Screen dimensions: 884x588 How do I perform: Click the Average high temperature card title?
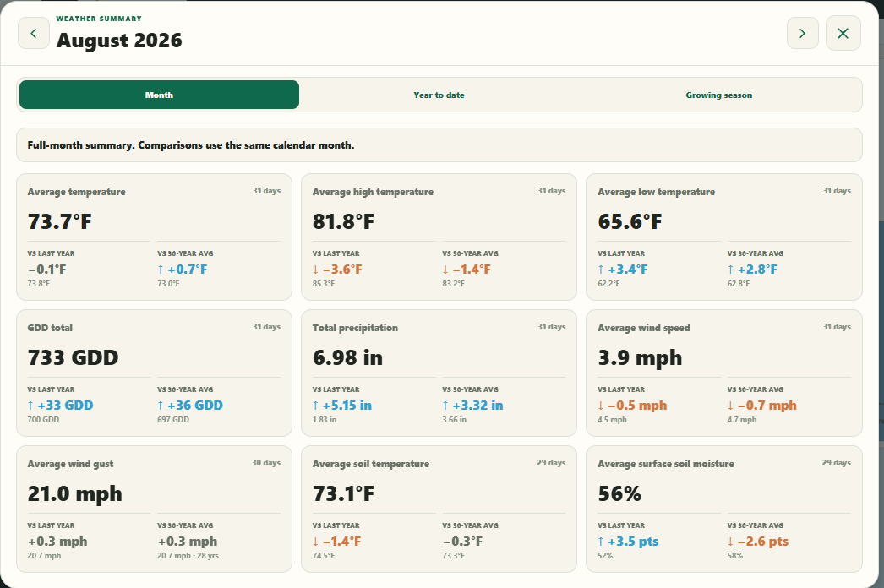coord(373,192)
